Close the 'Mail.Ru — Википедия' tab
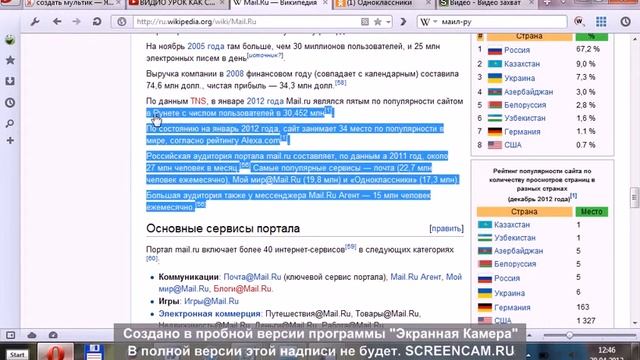640x360 pixels. [325, 3]
